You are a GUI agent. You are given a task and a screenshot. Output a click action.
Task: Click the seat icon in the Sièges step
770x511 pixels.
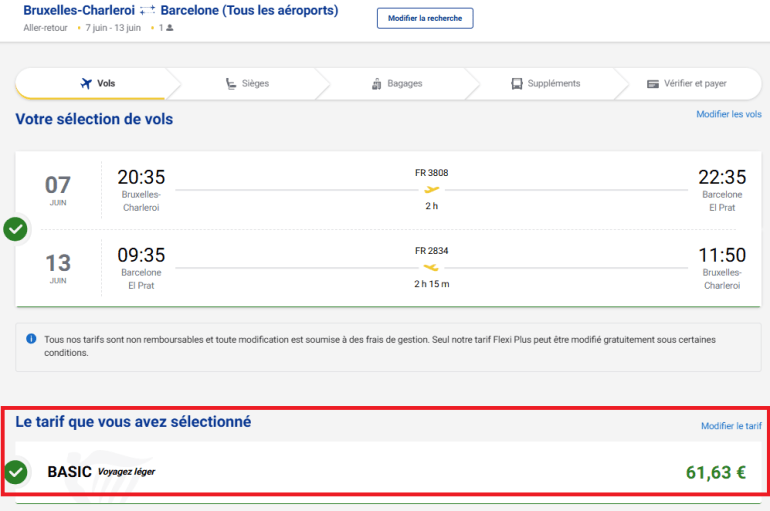pyautogui.click(x=231, y=84)
